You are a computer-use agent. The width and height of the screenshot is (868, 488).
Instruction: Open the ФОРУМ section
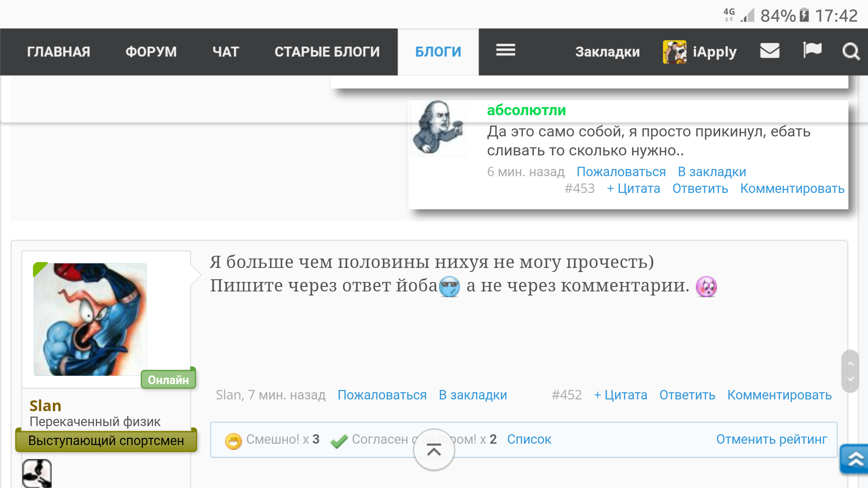151,52
